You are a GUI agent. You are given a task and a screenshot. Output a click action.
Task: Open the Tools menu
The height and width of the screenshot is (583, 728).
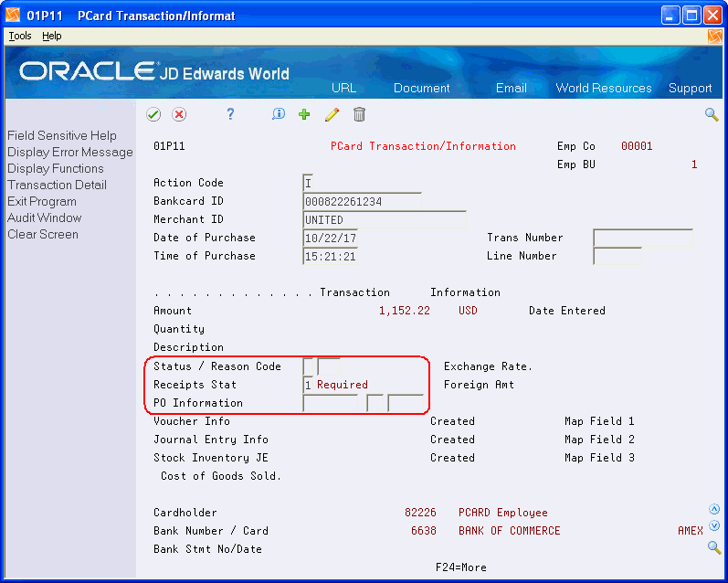point(20,36)
